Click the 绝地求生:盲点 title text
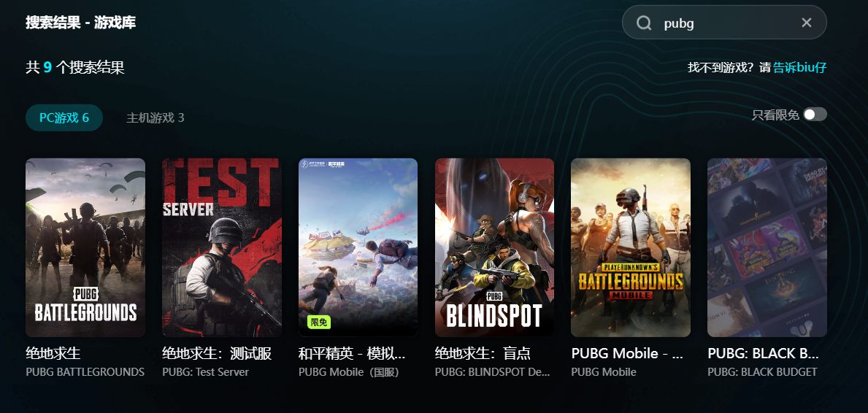The height and width of the screenshot is (413, 868). tap(483, 354)
